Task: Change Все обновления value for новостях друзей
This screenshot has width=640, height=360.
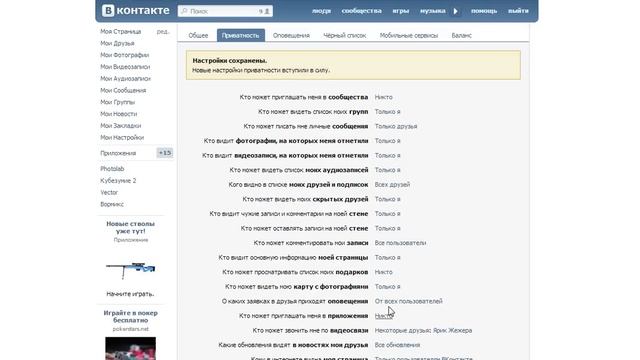Action: click(397, 345)
